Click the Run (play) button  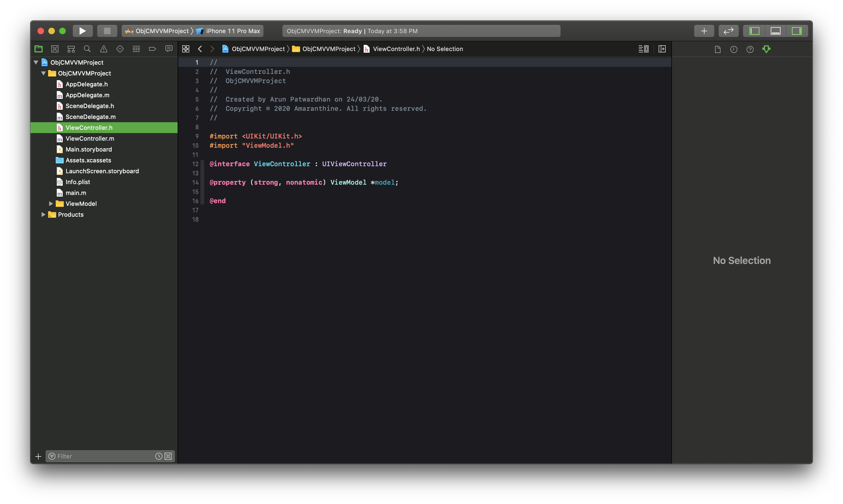(x=83, y=31)
